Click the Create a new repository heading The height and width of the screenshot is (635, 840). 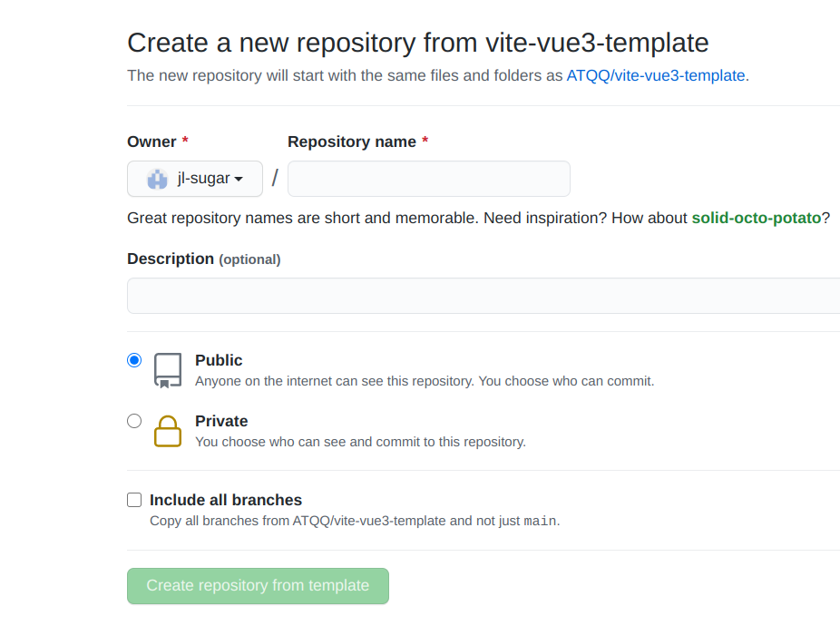[418, 43]
